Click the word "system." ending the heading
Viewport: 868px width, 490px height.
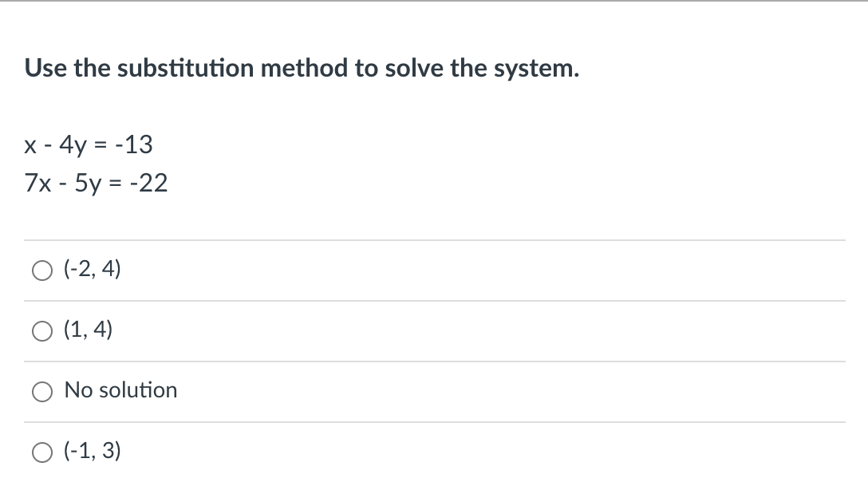(x=536, y=69)
